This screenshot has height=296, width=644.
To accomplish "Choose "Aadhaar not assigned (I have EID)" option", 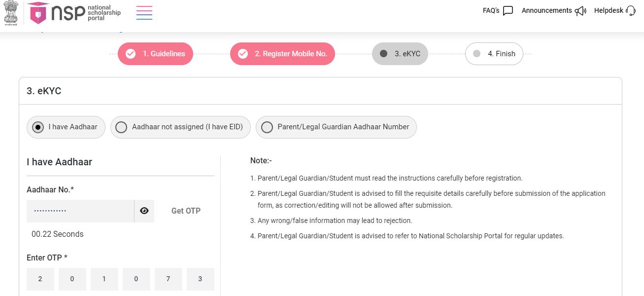I will click(x=121, y=127).
